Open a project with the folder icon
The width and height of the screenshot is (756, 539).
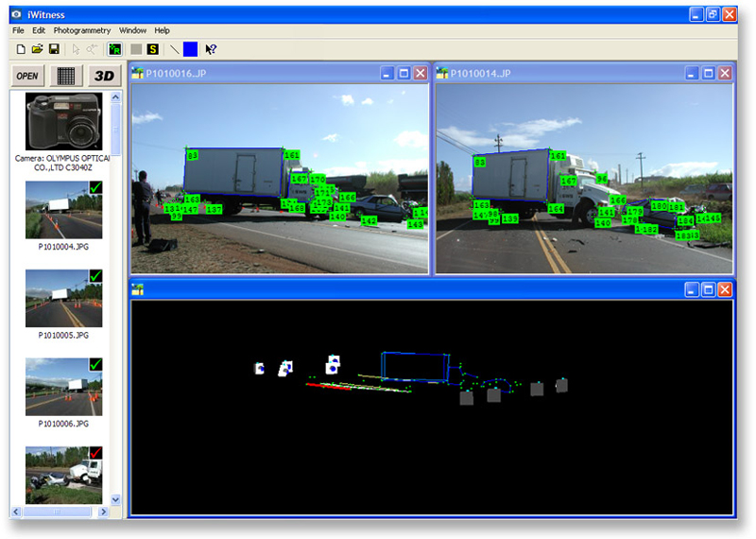[x=37, y=49]
